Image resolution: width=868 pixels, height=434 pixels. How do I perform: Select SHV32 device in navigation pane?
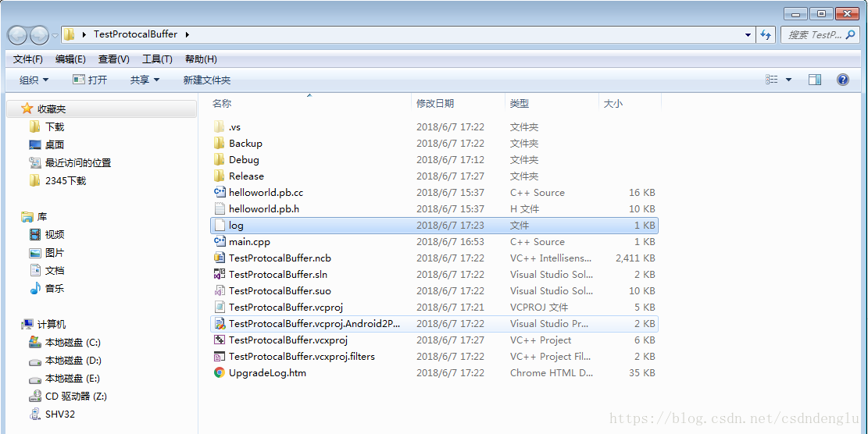60,414
